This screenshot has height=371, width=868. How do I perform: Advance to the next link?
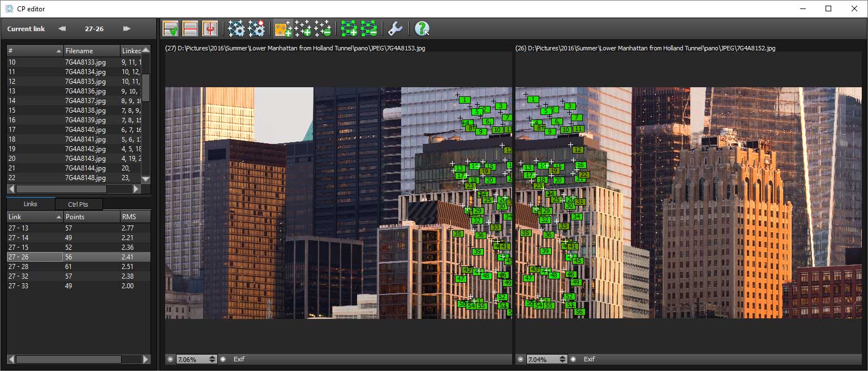coord(126,28)
